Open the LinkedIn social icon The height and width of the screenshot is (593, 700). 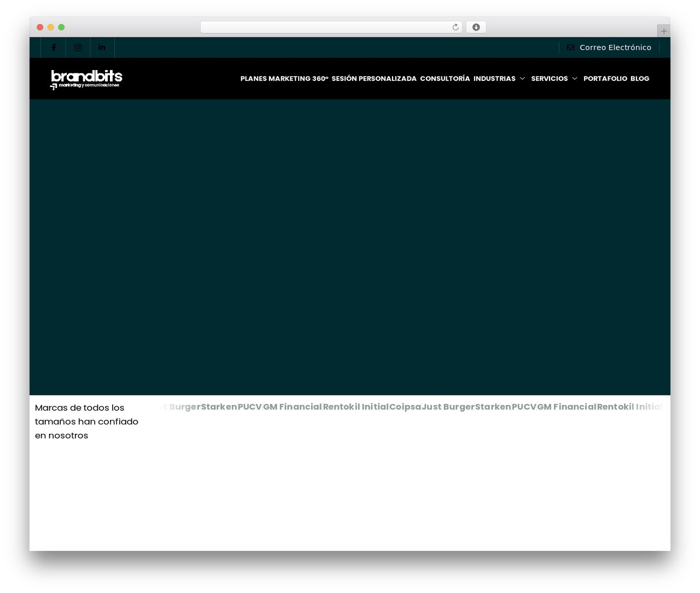pyautogui.click(x=102, y=48)
